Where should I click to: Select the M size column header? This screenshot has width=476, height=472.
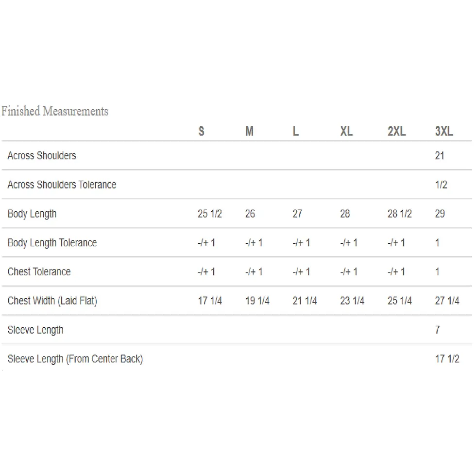point(249,132)
